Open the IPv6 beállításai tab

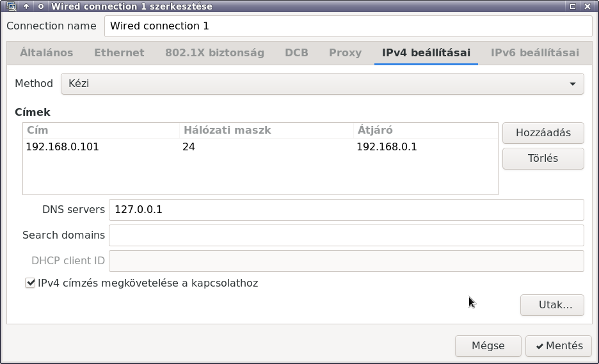coord(535,52)
